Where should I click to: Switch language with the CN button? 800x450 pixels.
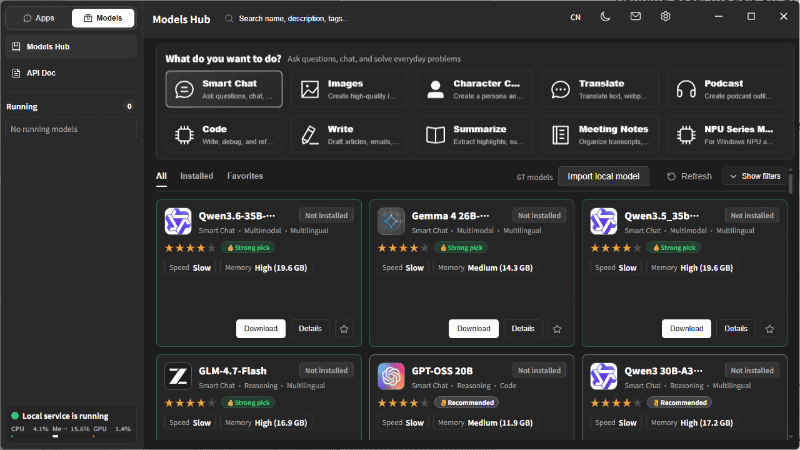tap(576, 17)
